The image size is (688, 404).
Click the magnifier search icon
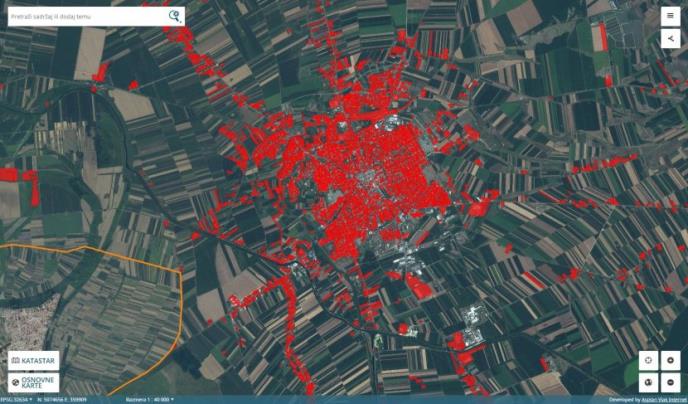175,16
